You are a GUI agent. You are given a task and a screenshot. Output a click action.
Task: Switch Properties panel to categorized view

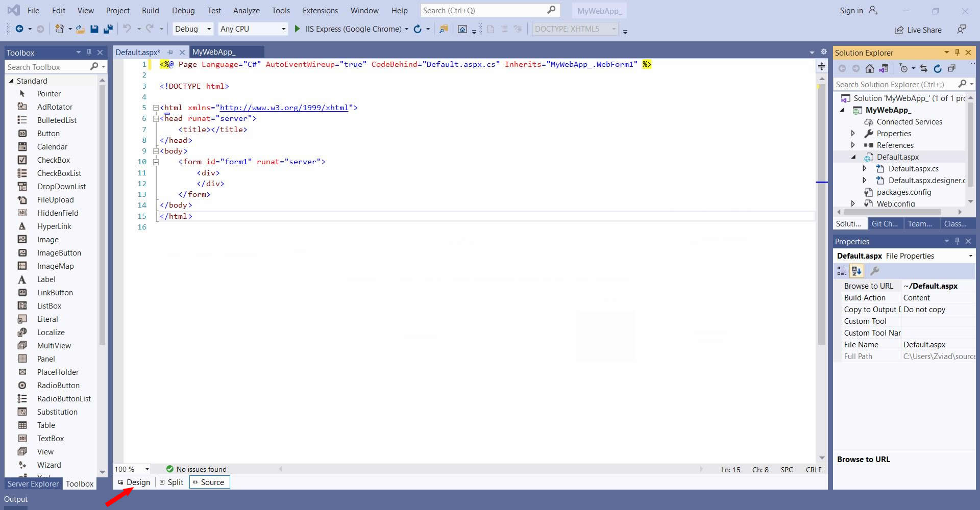(x=842, y=271)
